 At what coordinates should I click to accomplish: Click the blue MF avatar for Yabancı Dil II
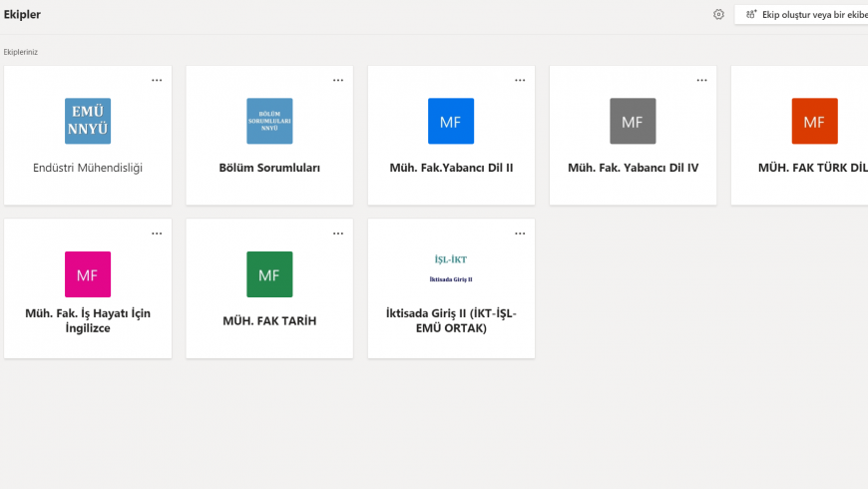(x=451, y=121)
